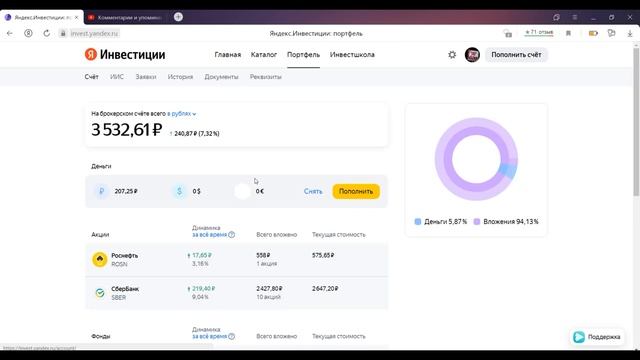
Task: Open the downloads arrow icon
Action: pyautogui.click(x=630, y=33)
